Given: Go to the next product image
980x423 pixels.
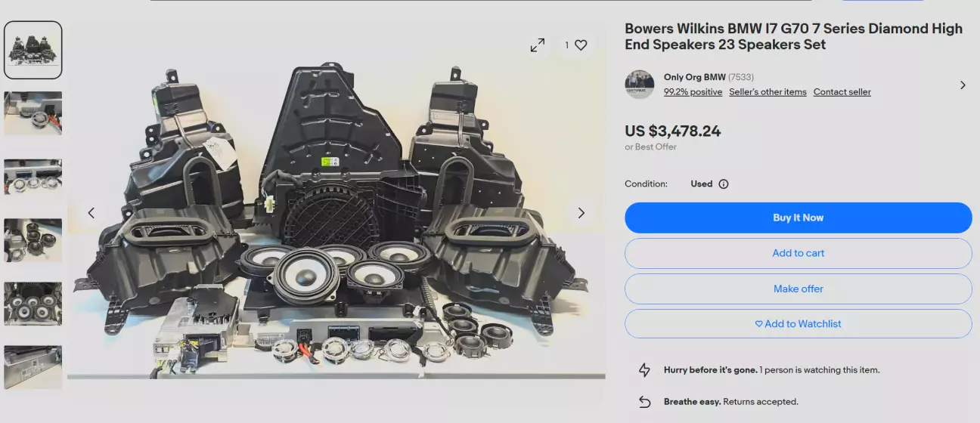Looking at the screenshot, I should (581, 213).
